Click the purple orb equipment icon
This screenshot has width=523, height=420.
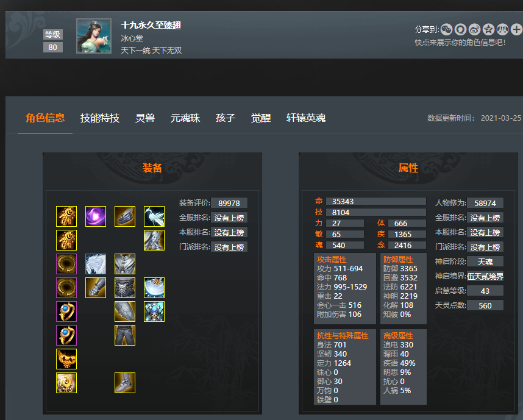96,216
